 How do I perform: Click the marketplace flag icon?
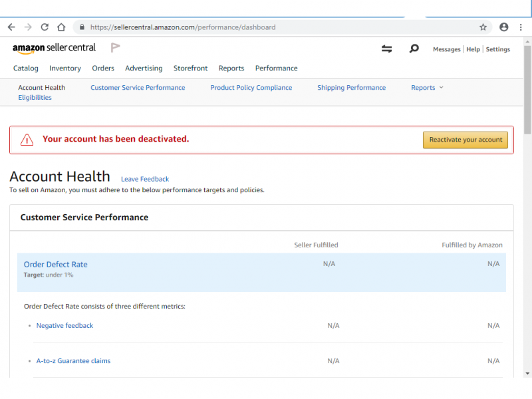[x=115, y=47]
